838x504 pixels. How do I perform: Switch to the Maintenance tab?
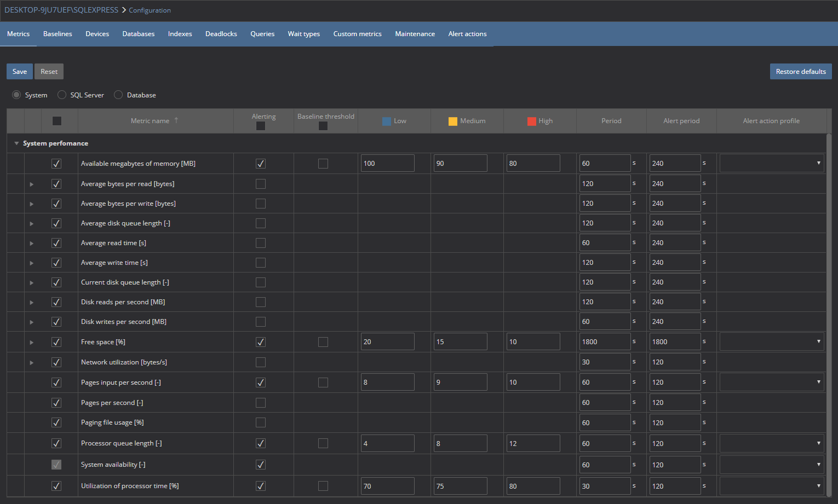pos(415,34)
